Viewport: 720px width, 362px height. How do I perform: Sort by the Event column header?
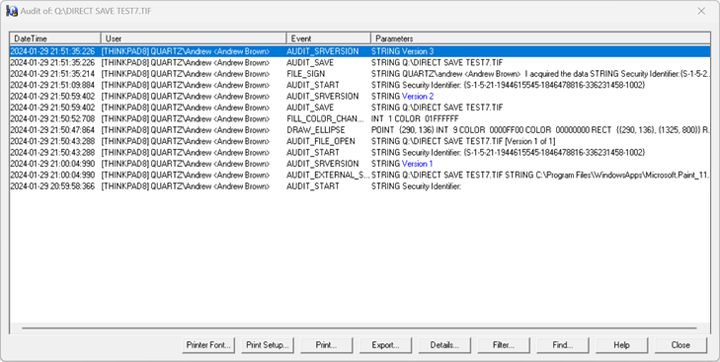328,39
